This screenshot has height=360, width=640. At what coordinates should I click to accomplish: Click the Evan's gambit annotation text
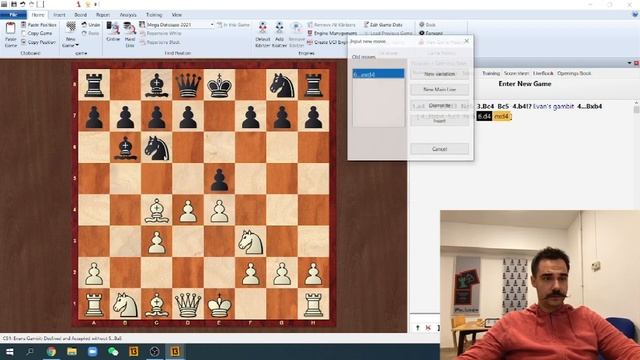coord(553,106)
